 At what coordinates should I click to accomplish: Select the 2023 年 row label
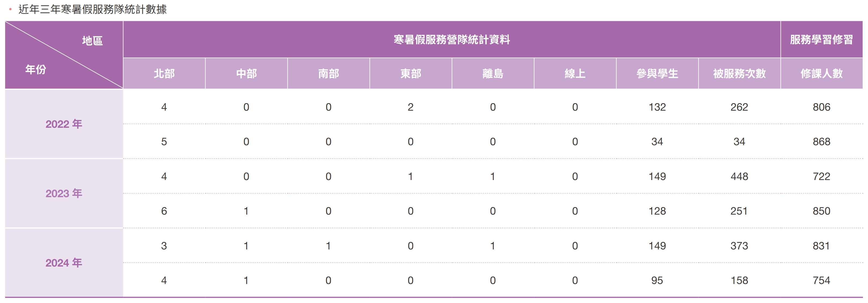coord(64,193)
